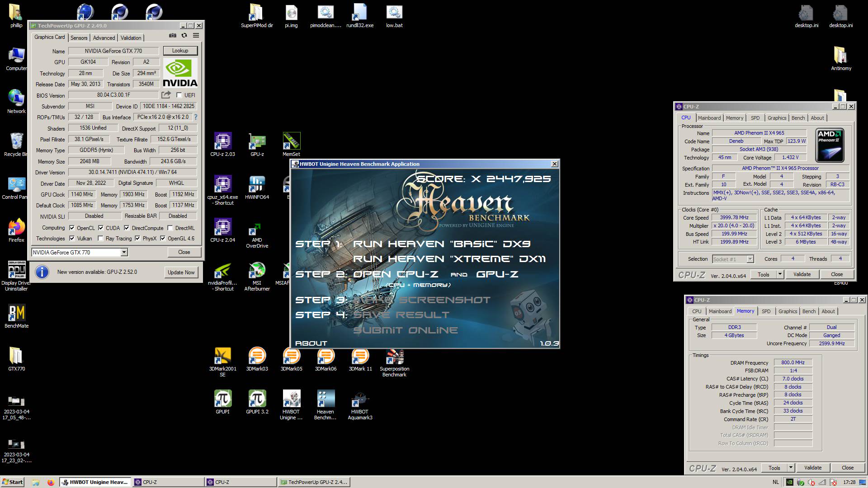Click the GPU-Z Lookup button

tap(180, 51)
